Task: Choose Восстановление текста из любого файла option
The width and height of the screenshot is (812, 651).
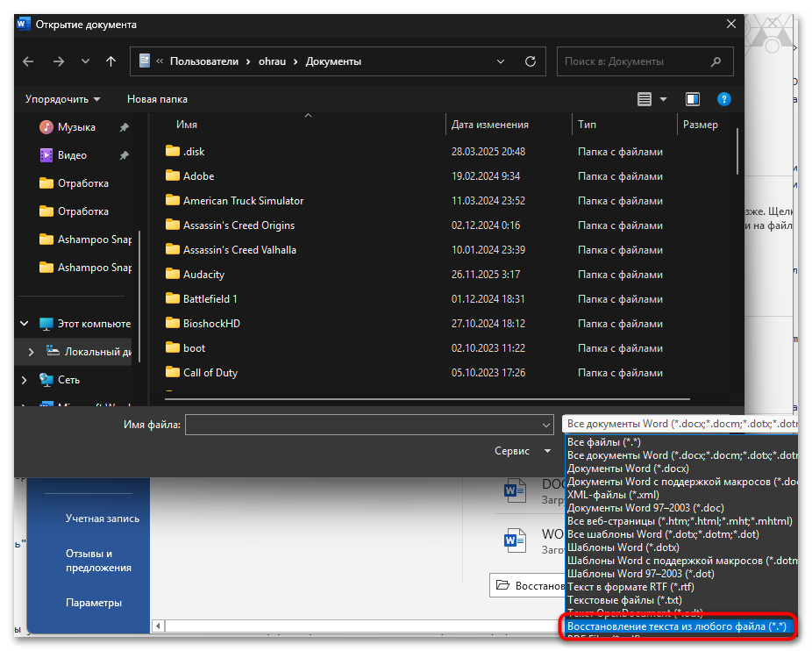Action: point(676,626)
